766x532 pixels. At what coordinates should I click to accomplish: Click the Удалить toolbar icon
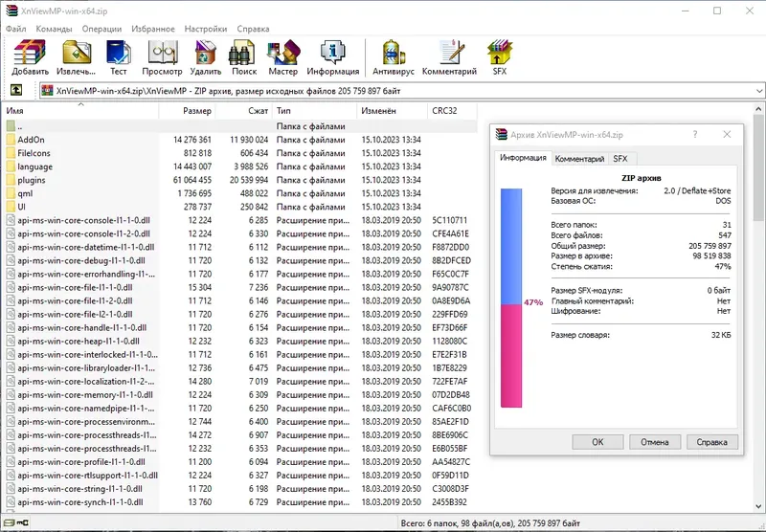tap(205, 53)
